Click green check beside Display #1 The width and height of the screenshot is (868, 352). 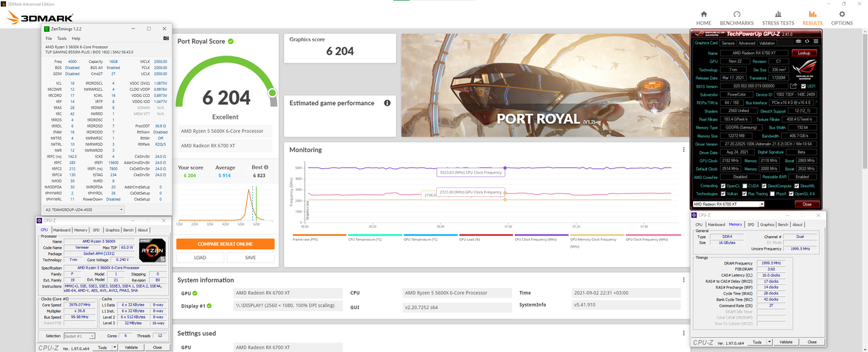210,305
